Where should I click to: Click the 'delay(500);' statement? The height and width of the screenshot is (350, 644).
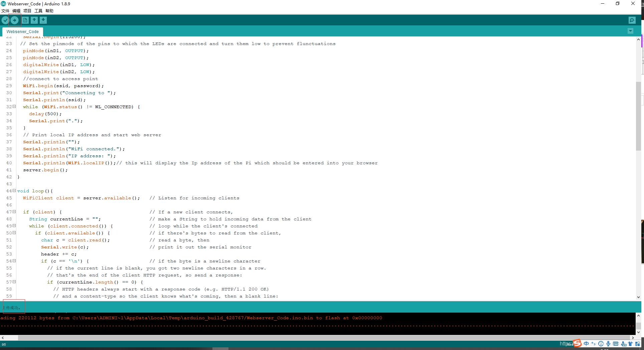pos(45,114)
